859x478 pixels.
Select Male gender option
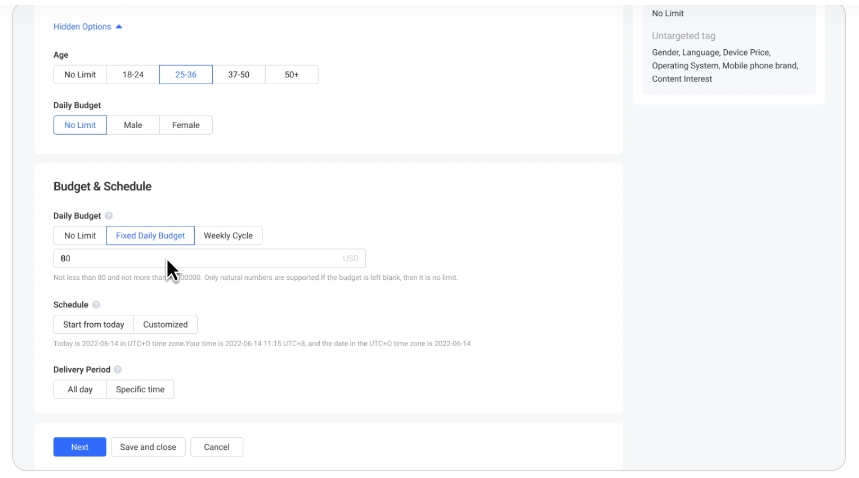[x=133, y=126]
